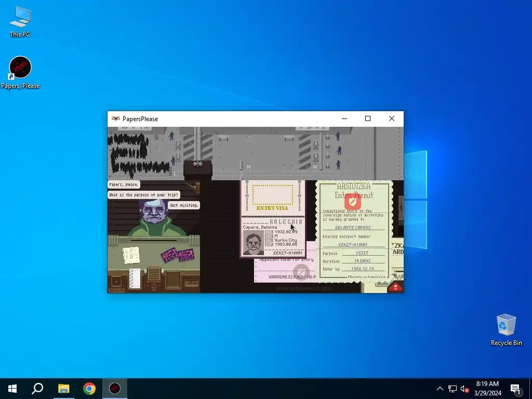
Task: Click the birth date 1932.02.09 on passport
Action: pos(286,232)
